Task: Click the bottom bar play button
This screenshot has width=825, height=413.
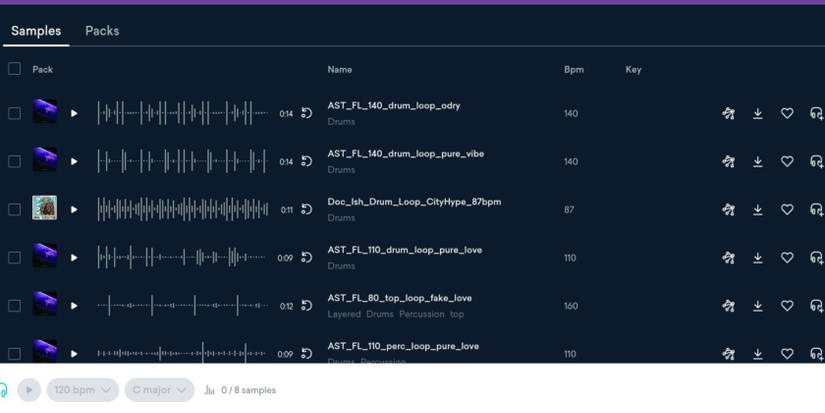Action: click(29, 390)
